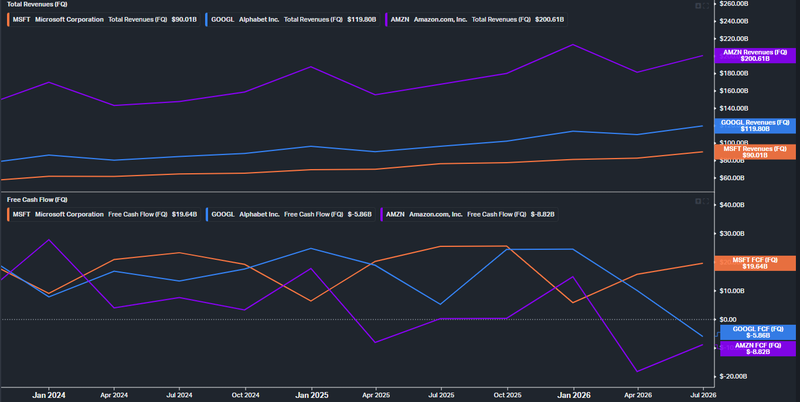Click the $140.00B price scale tick
The image size is (800, 402).
pyautogui.click(x=734, y=108)
